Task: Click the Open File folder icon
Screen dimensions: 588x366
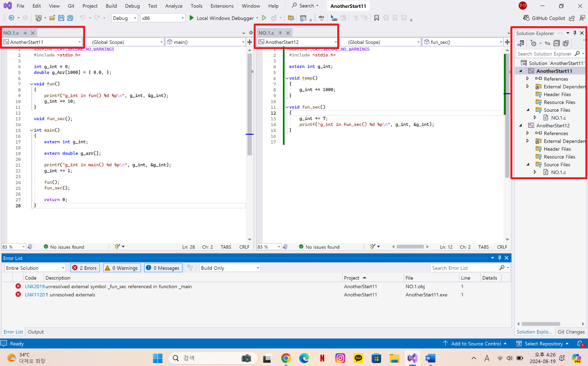Action: 52,18
